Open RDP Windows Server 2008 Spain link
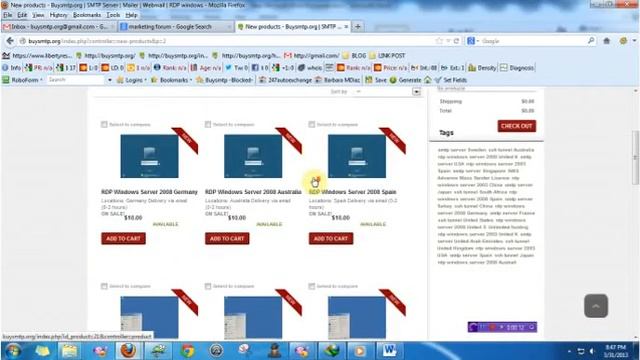 tap(353, 192)
